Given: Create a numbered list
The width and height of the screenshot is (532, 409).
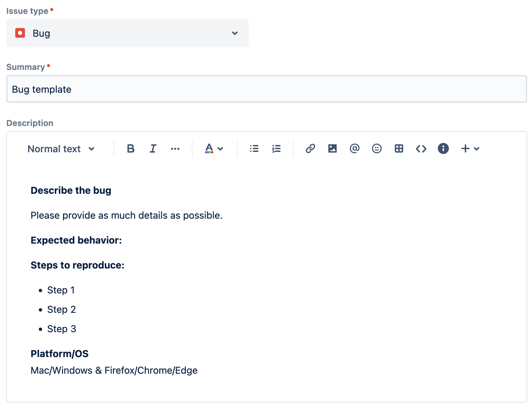Looking at the screenshot, I should pos(276,148).
